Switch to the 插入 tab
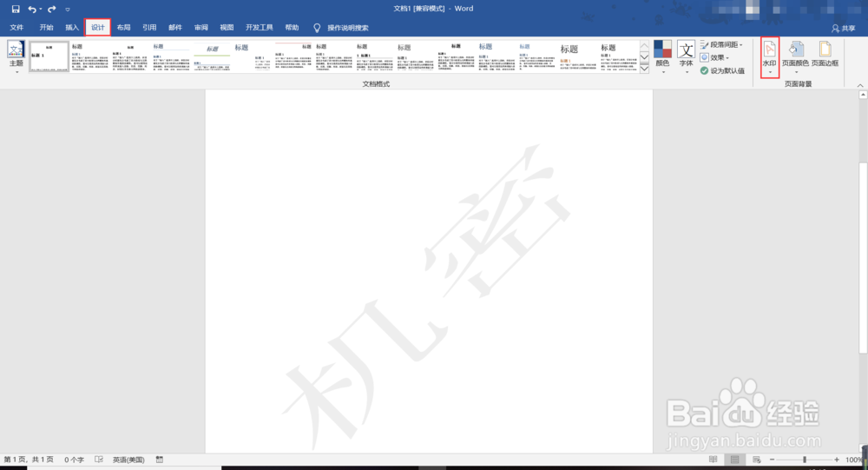This screenshot has height=470, width=868. 72,27
